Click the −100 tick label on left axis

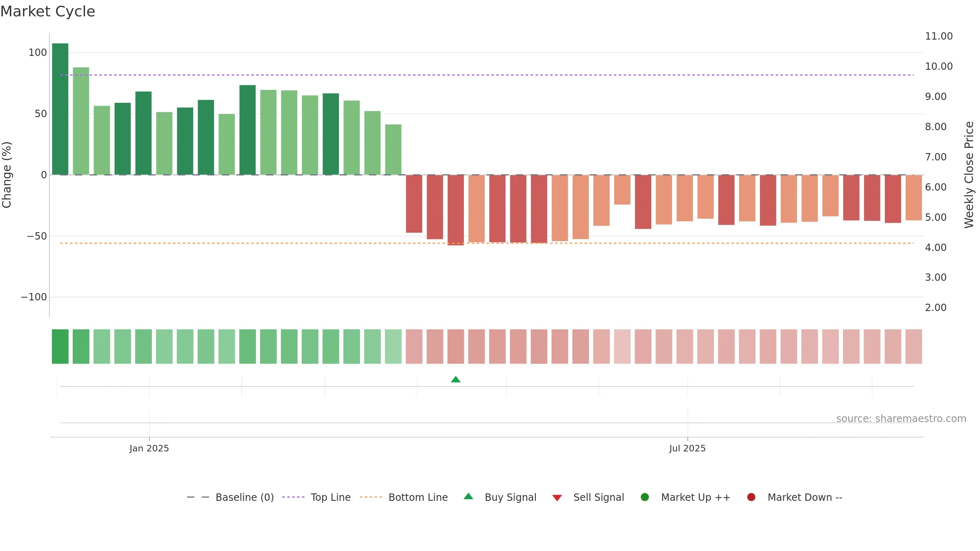click(x=34, y=297)
